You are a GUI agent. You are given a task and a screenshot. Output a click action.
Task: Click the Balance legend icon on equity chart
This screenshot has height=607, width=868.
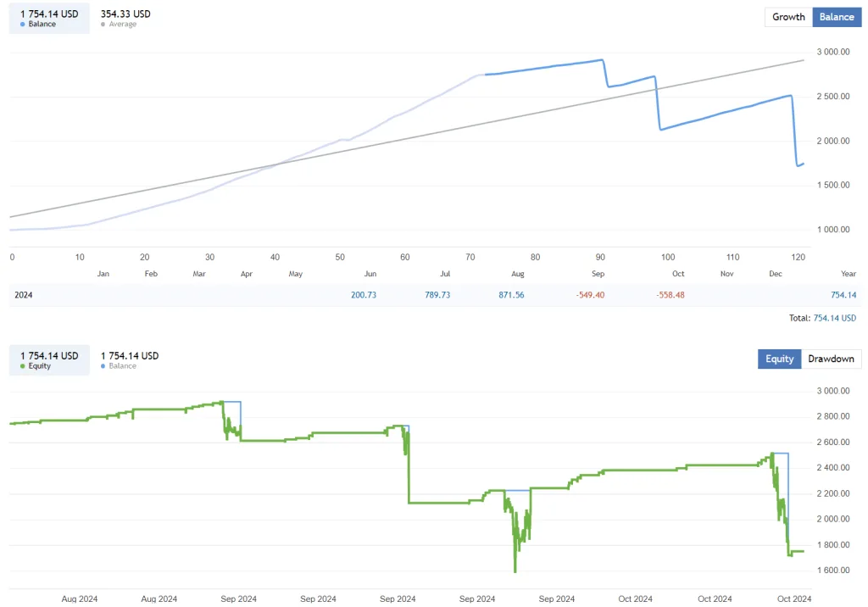105,366
